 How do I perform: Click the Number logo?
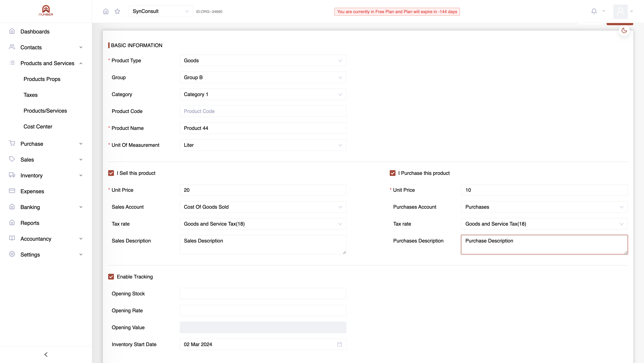pos(46,10)
